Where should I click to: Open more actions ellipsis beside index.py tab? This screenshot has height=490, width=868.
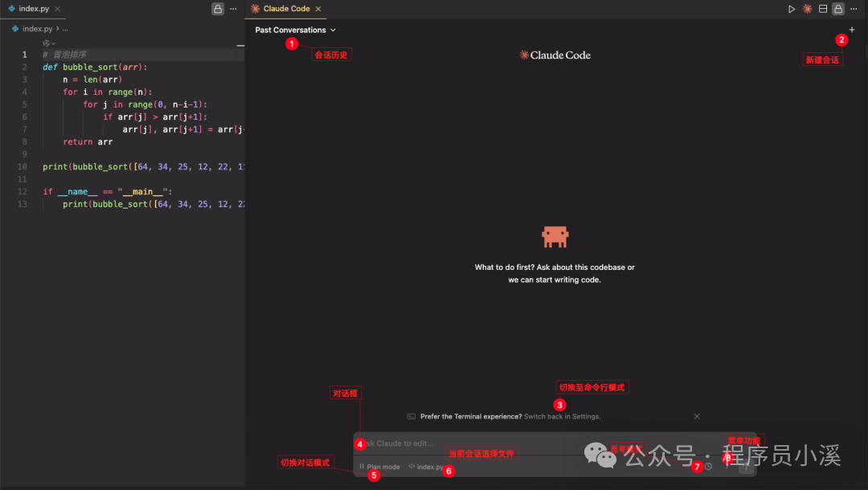(x=234, y=9)
